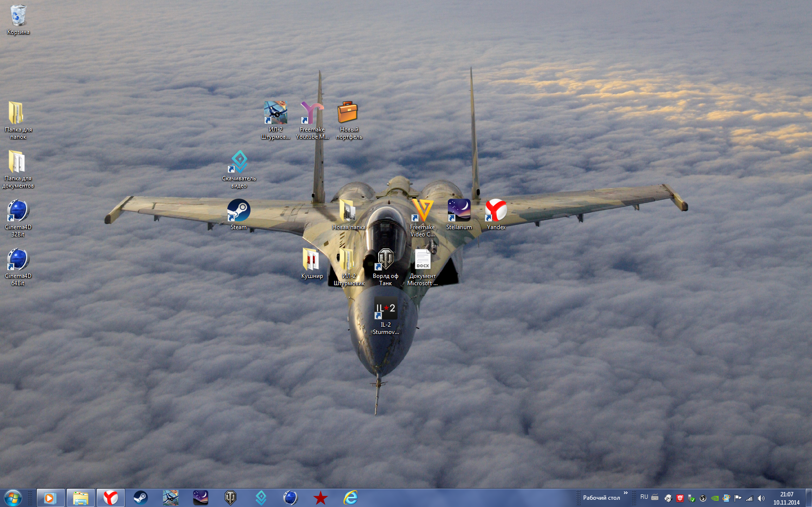Open the volume speaker tray icon
The height and width of the screenshot is (507, 812).
pos(761,498)
